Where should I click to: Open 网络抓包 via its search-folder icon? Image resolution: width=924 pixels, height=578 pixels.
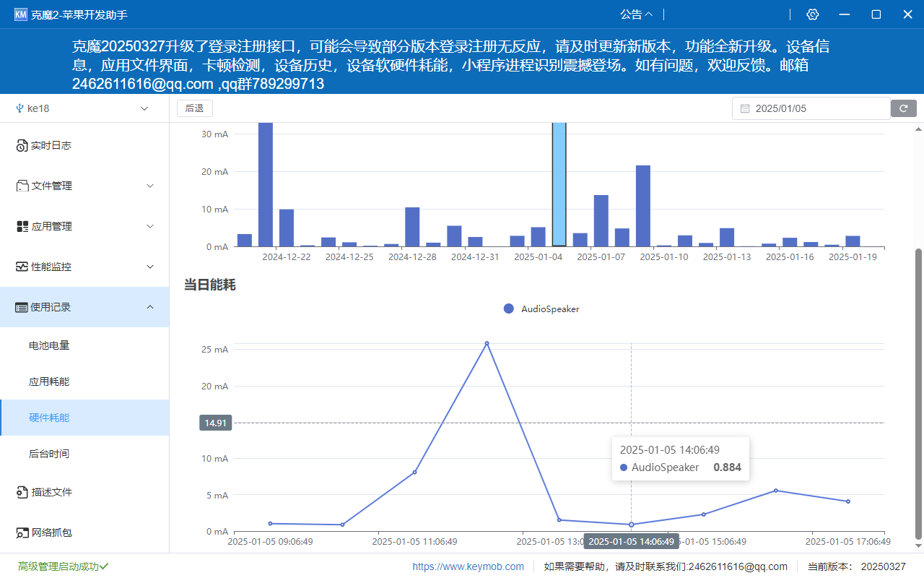[x=22, y=533]
